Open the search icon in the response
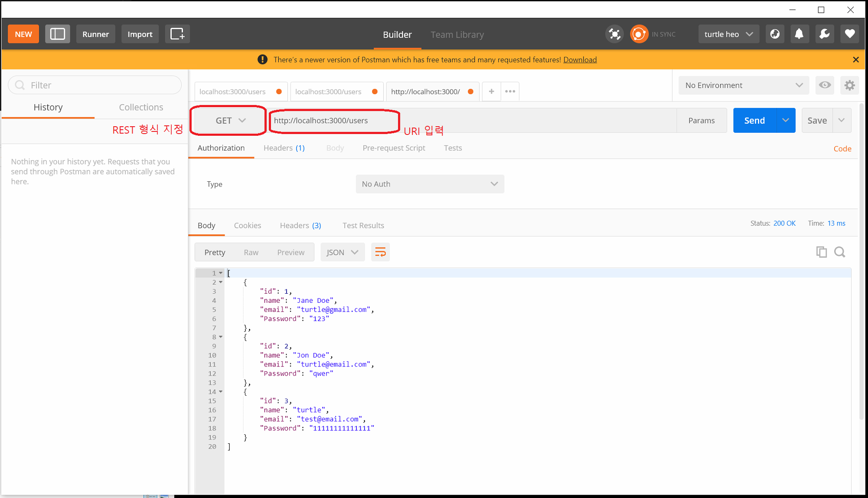The image size is (868, 498). [x=839, y=252]
